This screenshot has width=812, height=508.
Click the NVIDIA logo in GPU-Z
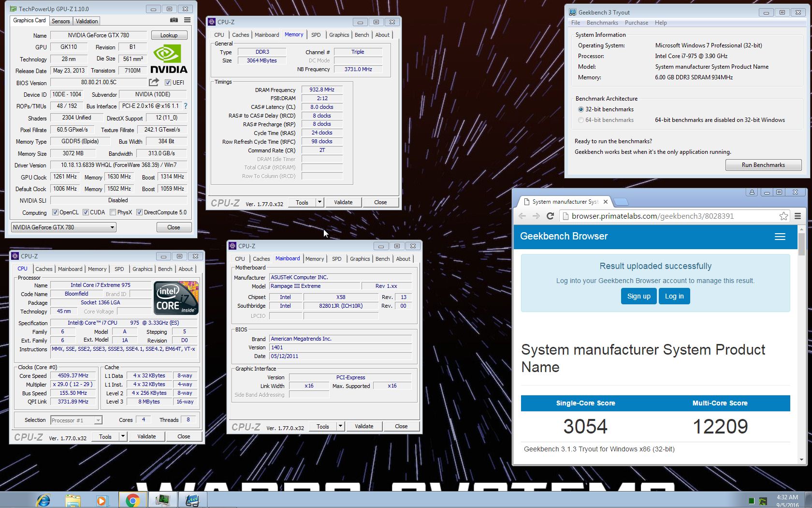click(x=169, y=59)
